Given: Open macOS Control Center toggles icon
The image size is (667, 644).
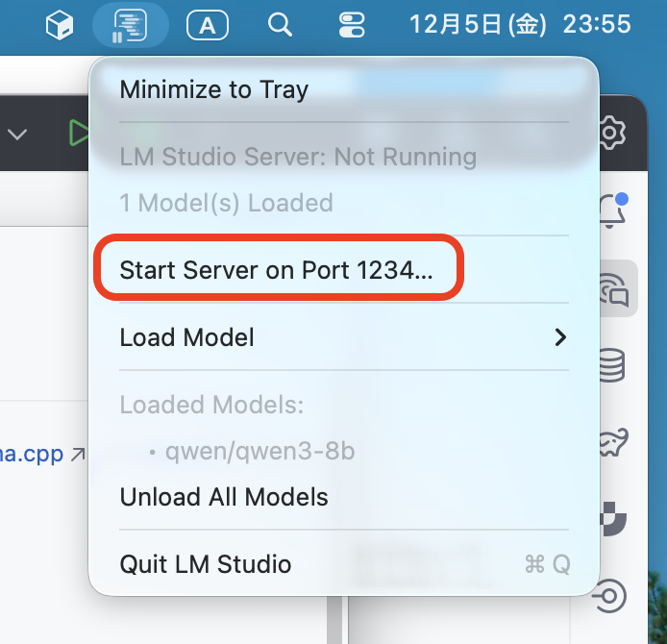Looking at the screenshot, I should tap(355, 25).
